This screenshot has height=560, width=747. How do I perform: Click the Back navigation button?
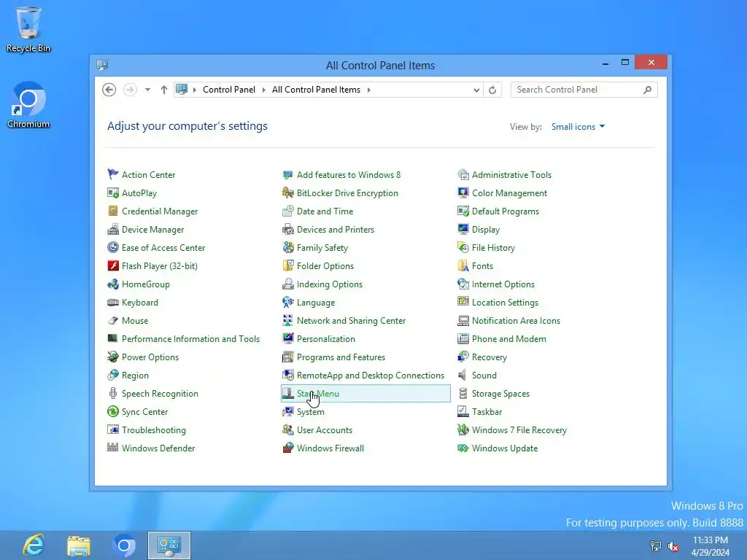pyautogui.click(x=109, y=90)
